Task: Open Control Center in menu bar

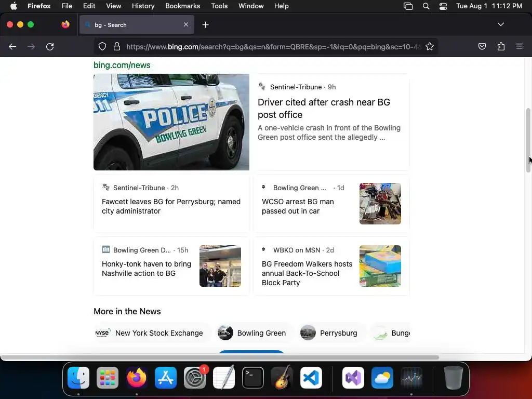Action: click(443, 6)
